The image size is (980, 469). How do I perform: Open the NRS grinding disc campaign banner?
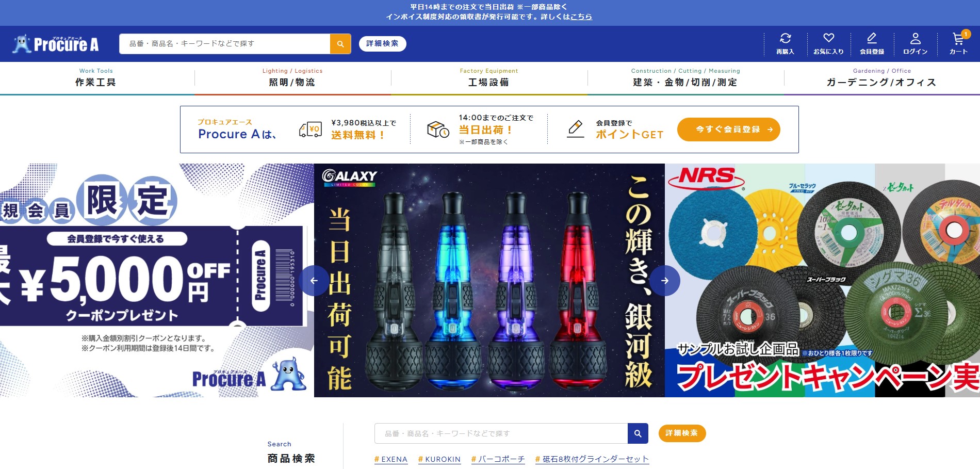tap(822, 280)
